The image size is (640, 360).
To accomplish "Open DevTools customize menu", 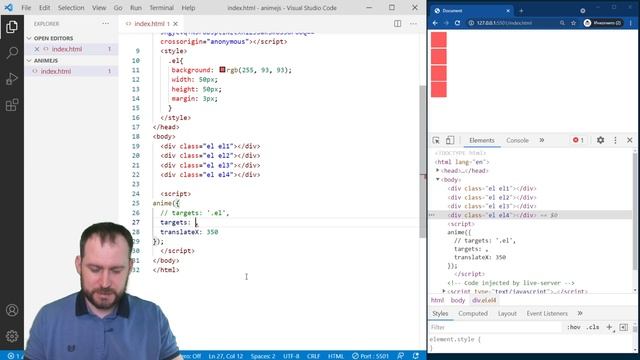I will pyautogui.click(x=615, y=140).
